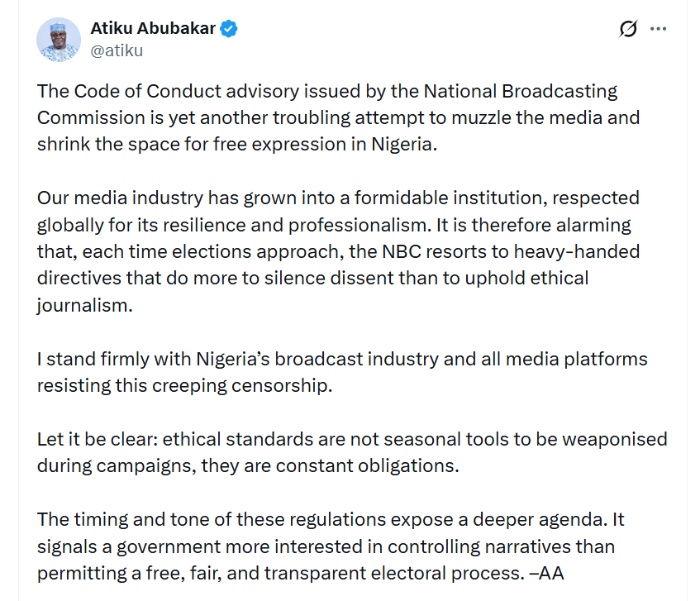Click the paragraph praising Nigeria's media industry
This screenshot has width=700, height=601.
coord(337,250)
